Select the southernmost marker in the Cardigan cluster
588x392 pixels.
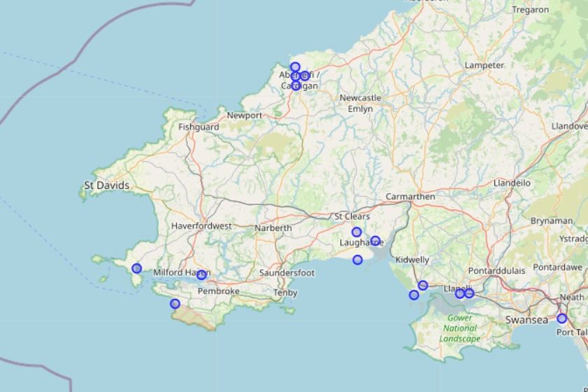296,85
